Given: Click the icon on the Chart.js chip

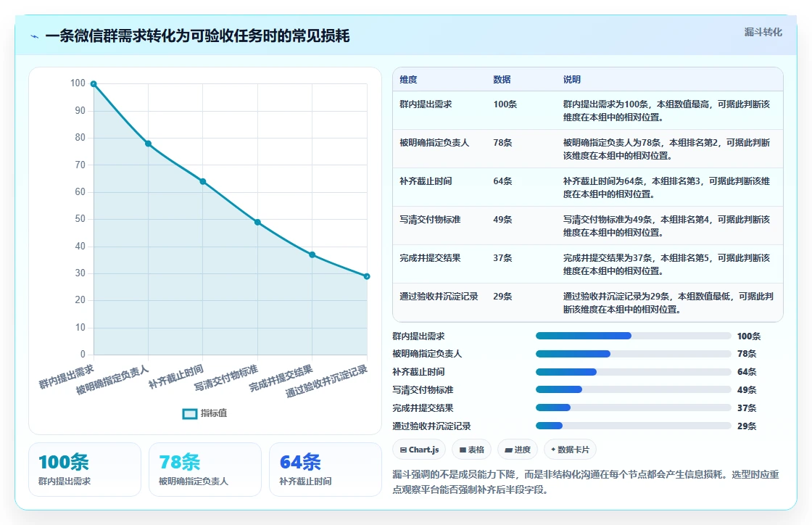Looking at the screenshot, I should click(x=403, y=450).
